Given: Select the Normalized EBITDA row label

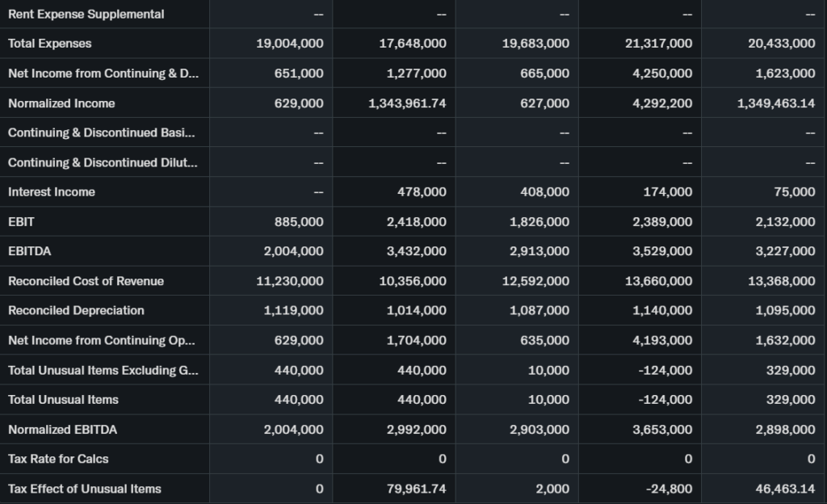Looking at the screenshot, I should [x=62, y=430].
